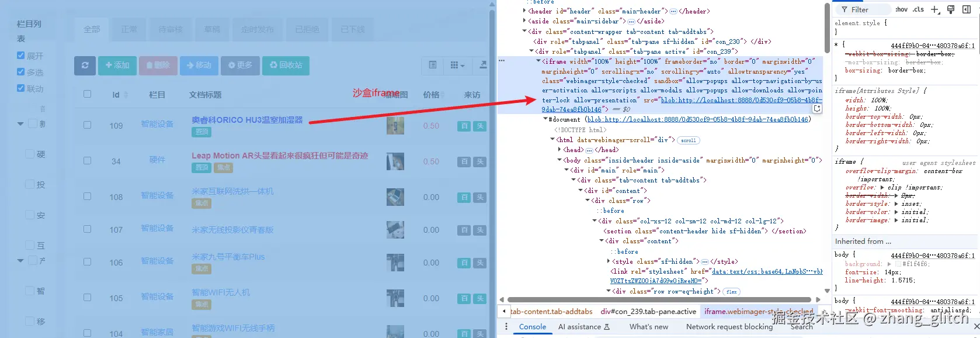Click the 移动 button

click(x=199, y=65)
